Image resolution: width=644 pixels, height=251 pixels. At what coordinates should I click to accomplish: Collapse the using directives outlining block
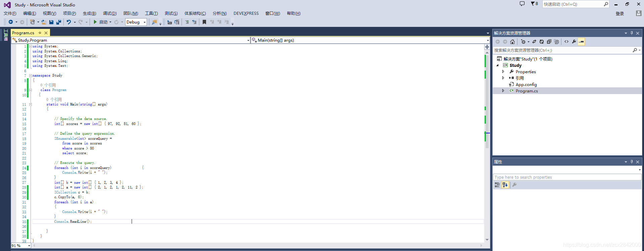pos(31,46)
